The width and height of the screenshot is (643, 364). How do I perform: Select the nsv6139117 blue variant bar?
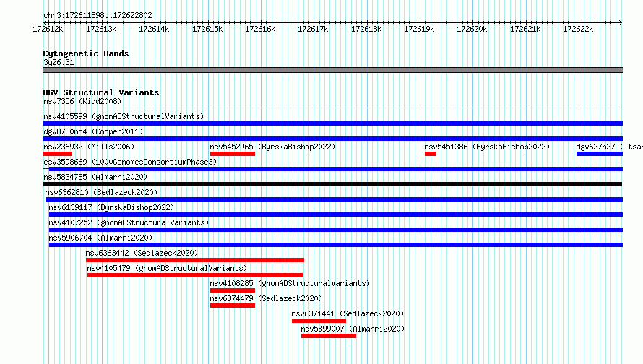point(336,214)
